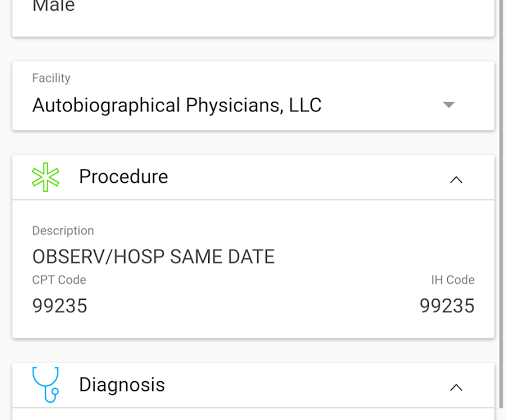This screenshot has height=420, width=506.
Task: Click the blue stethoscope Diagnosis icon
Action: (46, 385)
